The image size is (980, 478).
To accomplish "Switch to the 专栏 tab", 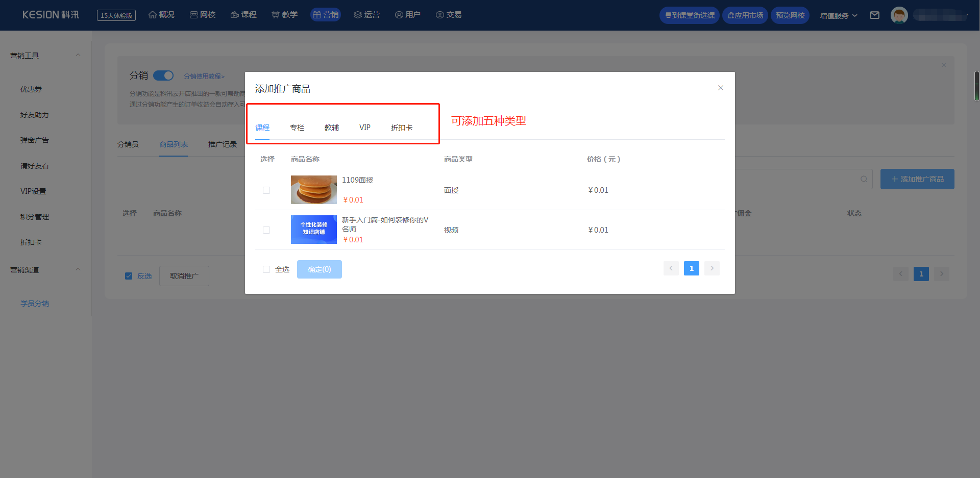I will [297, 128].
